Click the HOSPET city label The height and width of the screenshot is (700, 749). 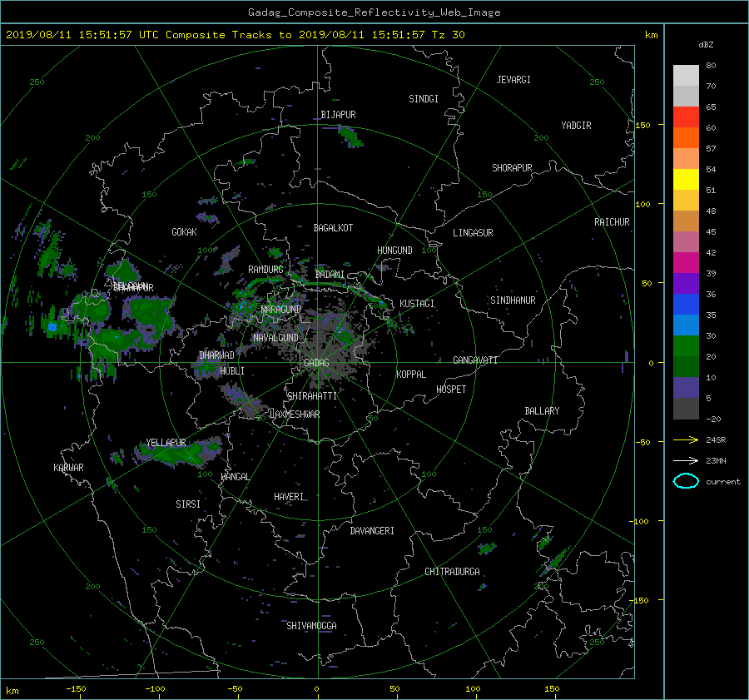[x=451, y=390]
